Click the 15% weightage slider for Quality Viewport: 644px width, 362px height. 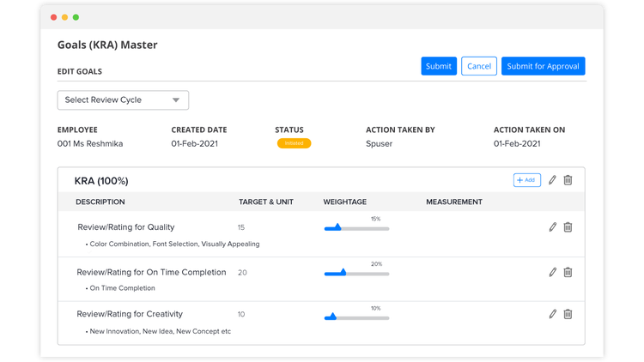[x=356, y=228]
